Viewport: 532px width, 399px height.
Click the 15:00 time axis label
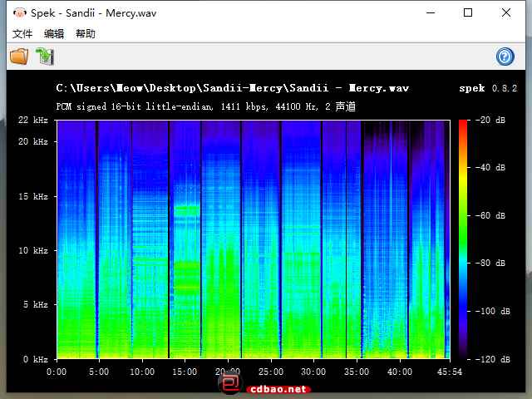(185, 372)
